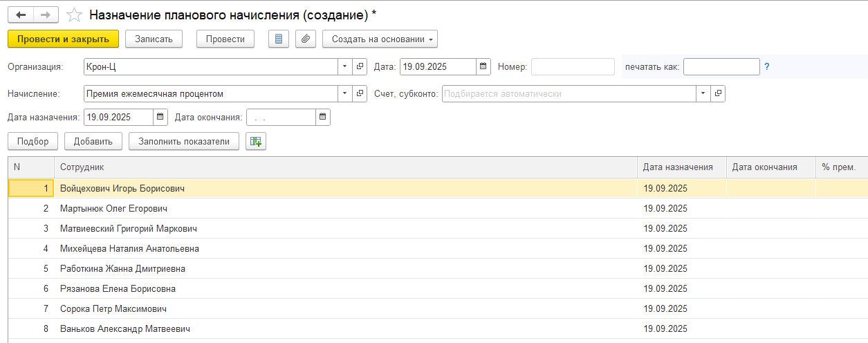Open the Создать на основании menu
This screenshot has width=868, height=343.
(380, 39)
